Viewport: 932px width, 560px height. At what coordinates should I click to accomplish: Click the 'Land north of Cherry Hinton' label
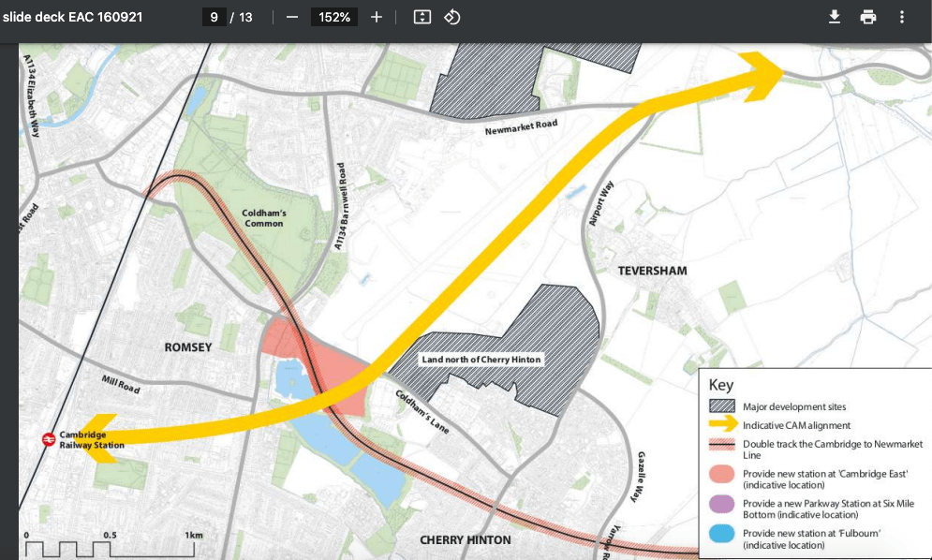point(481,360)
